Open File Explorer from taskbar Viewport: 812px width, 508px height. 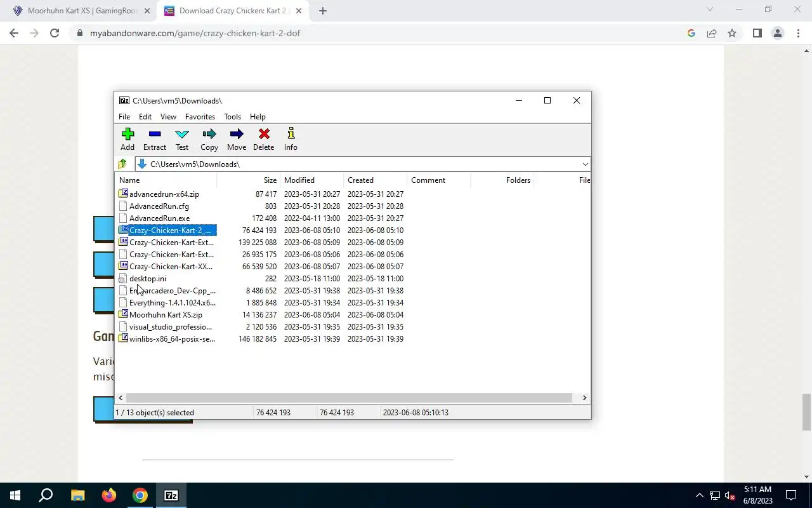coord(77,495)
